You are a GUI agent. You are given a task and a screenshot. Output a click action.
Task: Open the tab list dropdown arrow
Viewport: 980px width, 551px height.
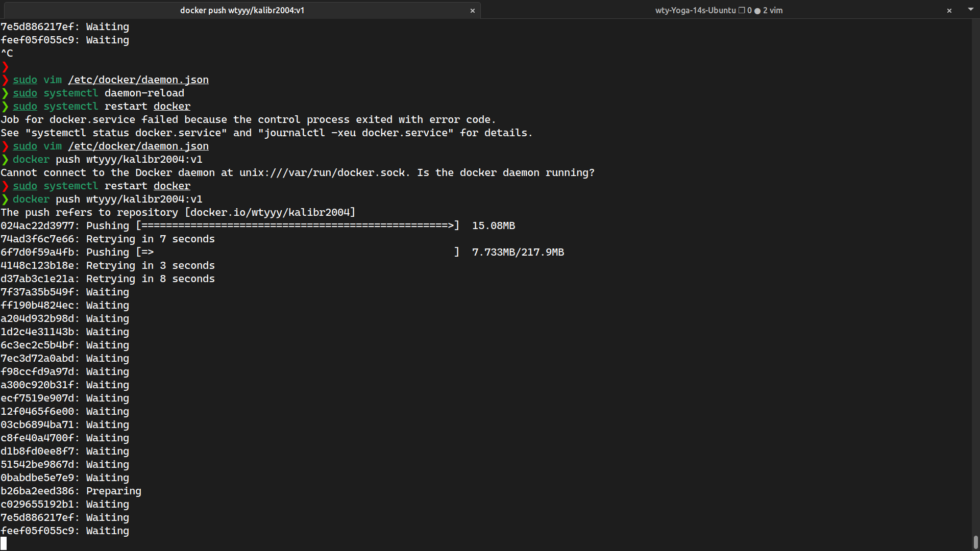pos(971,9)
